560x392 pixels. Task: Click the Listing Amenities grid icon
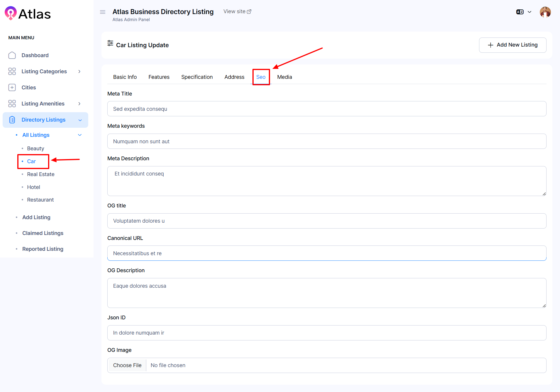(x=12, y=104)
